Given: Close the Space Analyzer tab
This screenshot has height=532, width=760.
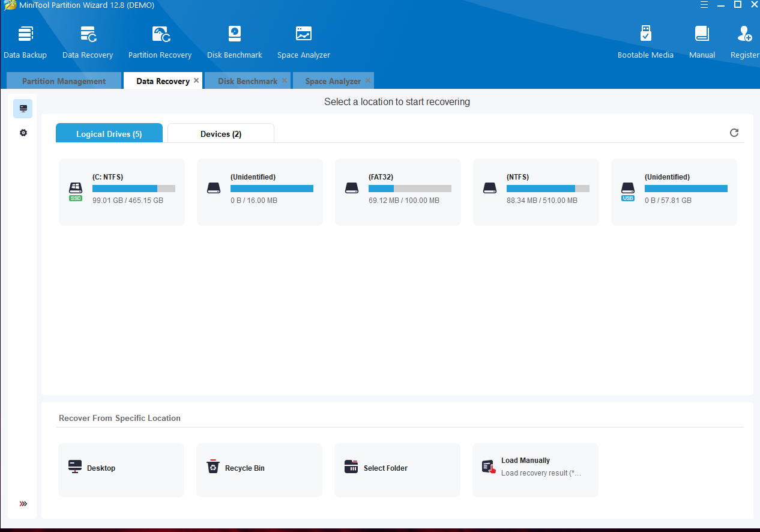Looking at the screenshot, I should pos(368,80).
